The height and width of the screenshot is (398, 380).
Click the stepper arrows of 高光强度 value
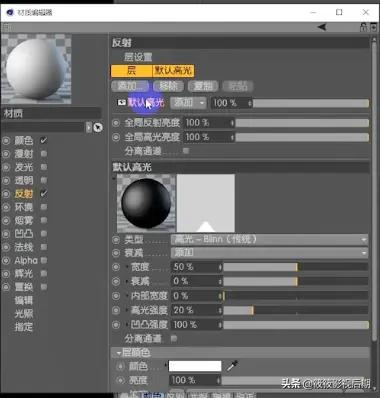(220, 310)
